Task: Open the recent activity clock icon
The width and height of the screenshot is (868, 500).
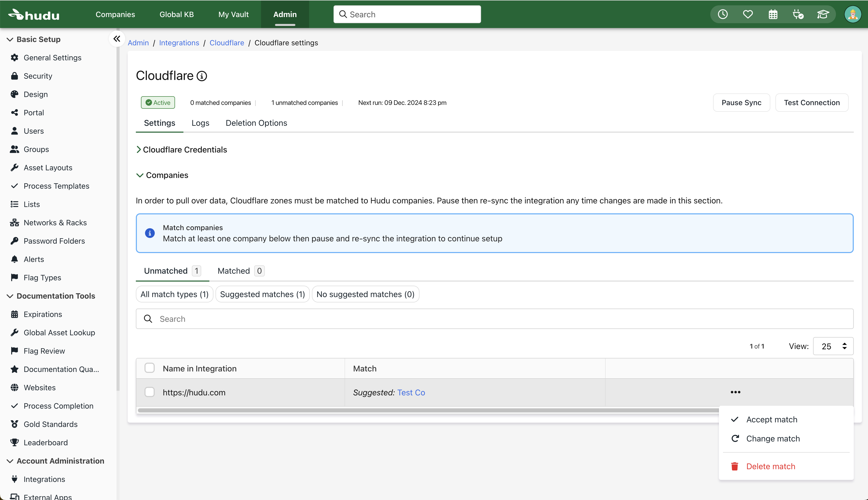Action: (x=722, y=15)
